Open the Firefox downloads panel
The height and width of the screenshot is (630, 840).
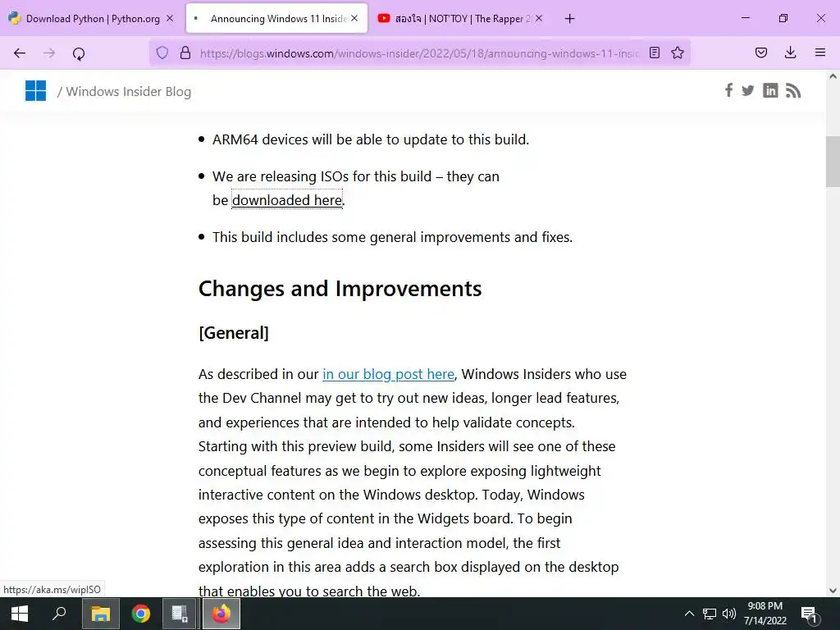(791, 52)
